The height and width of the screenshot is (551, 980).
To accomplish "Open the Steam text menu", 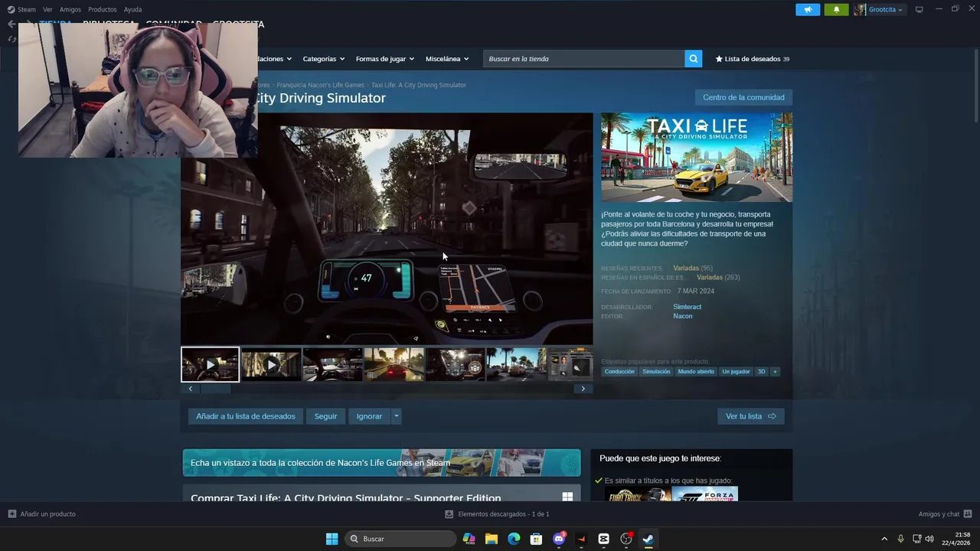I will (27, 10).
